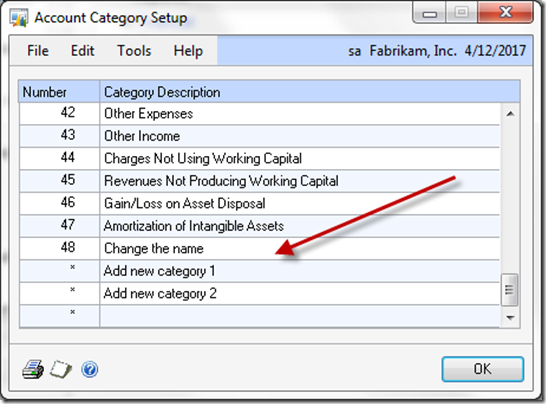Click the OK button
Screen dimensions: 546x404
[x=483, y=369]
